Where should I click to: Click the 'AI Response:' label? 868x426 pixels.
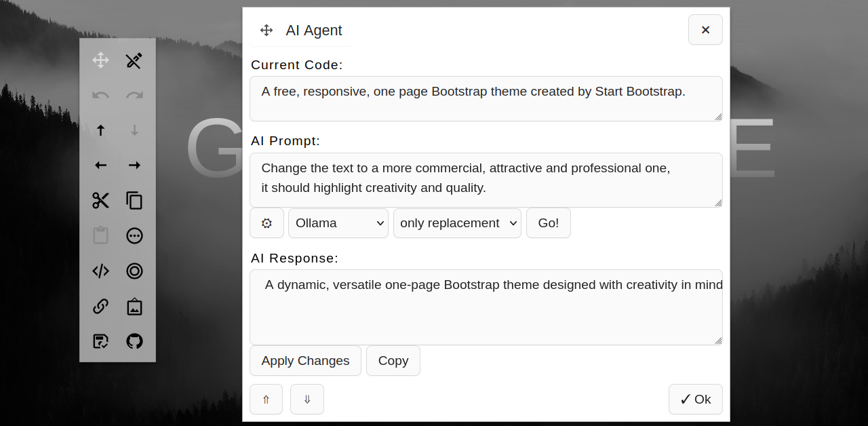pos(294,258)
